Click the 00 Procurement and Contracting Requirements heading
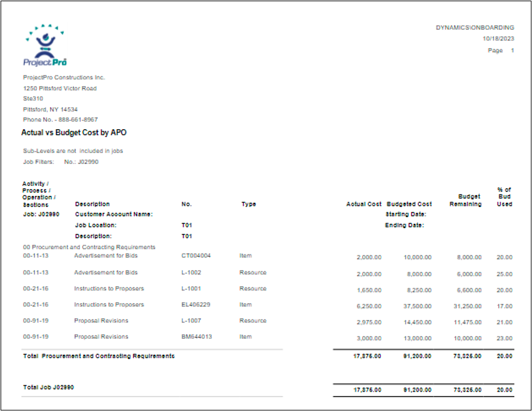The image size is (532, 411). point(89,247)
